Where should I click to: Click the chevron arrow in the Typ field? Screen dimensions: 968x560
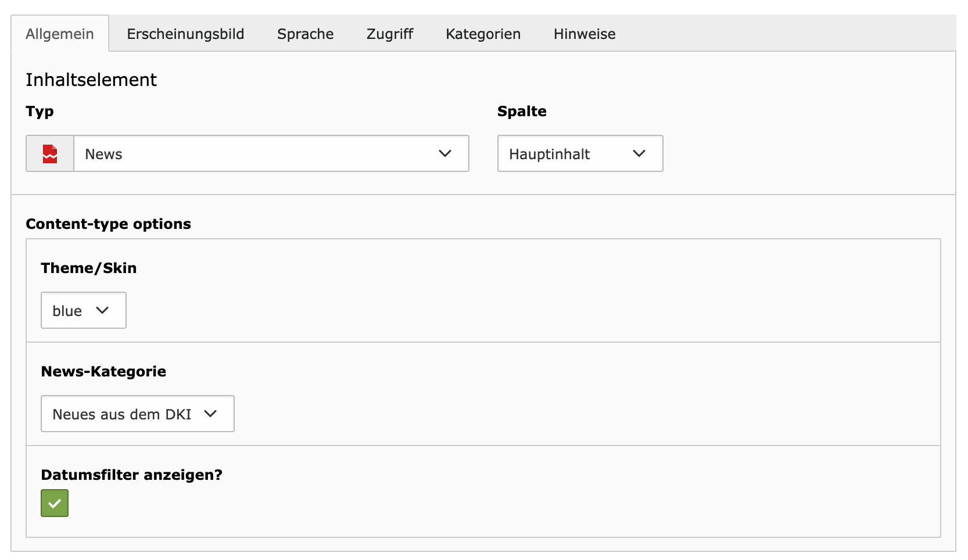[445, 154]
